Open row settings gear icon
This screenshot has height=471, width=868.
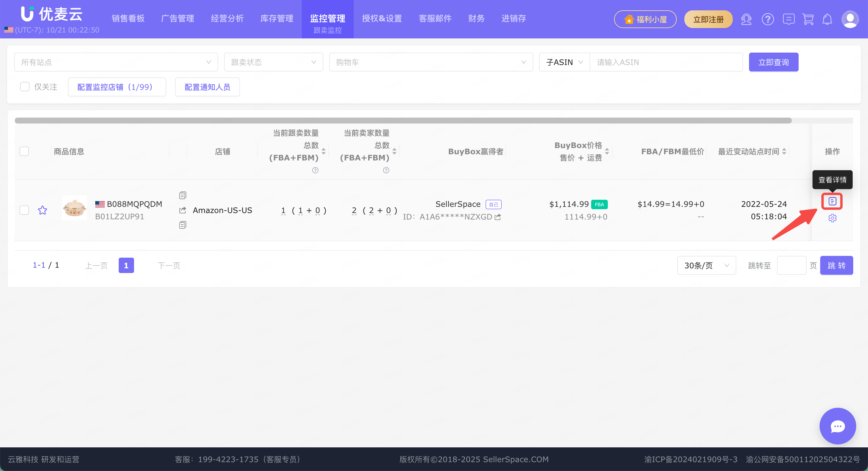tap(832, 218)
